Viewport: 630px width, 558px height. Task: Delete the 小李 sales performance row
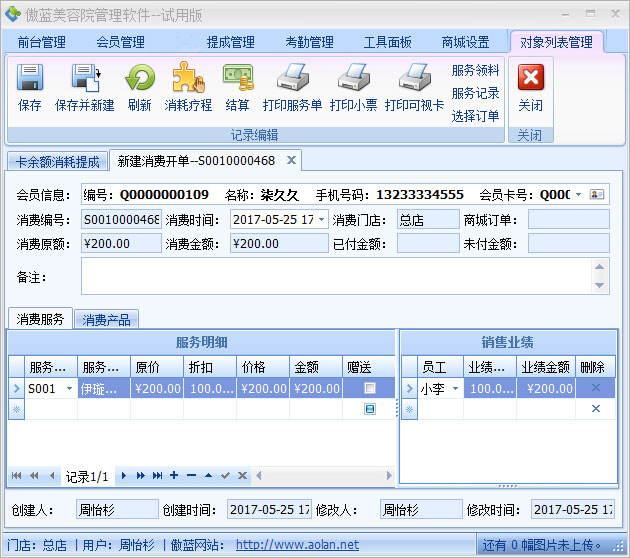(596, 388)
